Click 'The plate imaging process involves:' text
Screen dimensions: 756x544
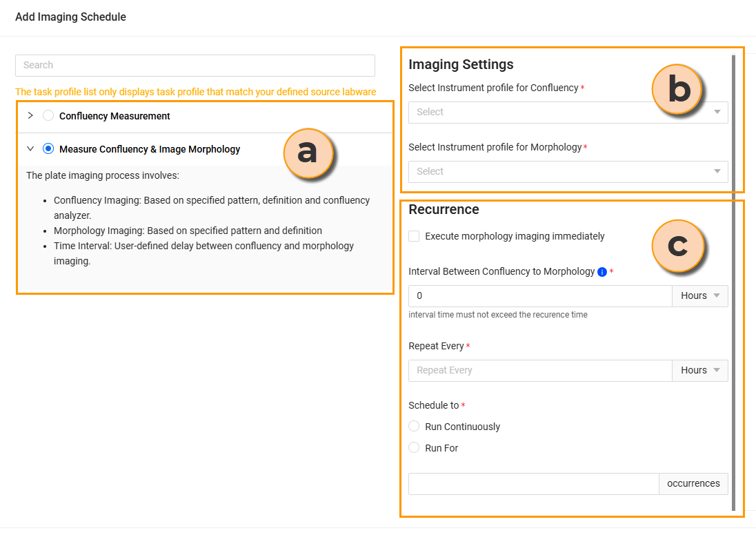(103, 175)
